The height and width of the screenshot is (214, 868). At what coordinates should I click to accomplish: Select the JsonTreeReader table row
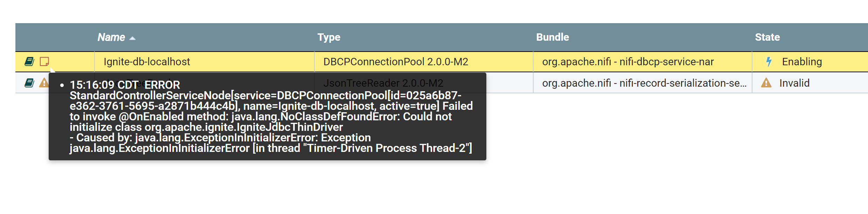tap(595, 83)
